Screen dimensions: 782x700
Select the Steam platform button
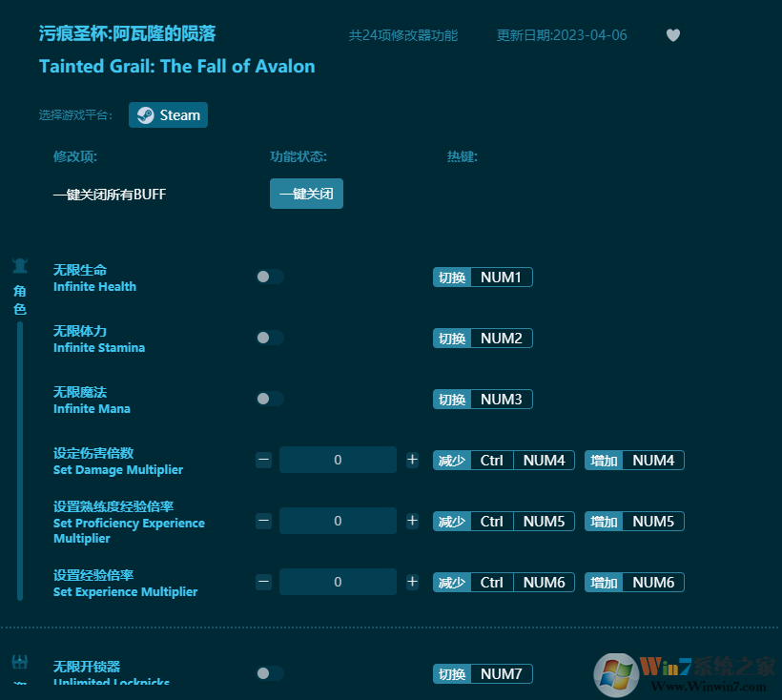(169, 115)
